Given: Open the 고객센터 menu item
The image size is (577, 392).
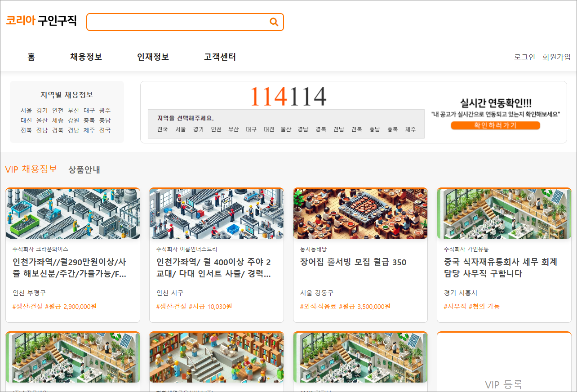Looking at the screenshot, I should [x=220, y=57].
